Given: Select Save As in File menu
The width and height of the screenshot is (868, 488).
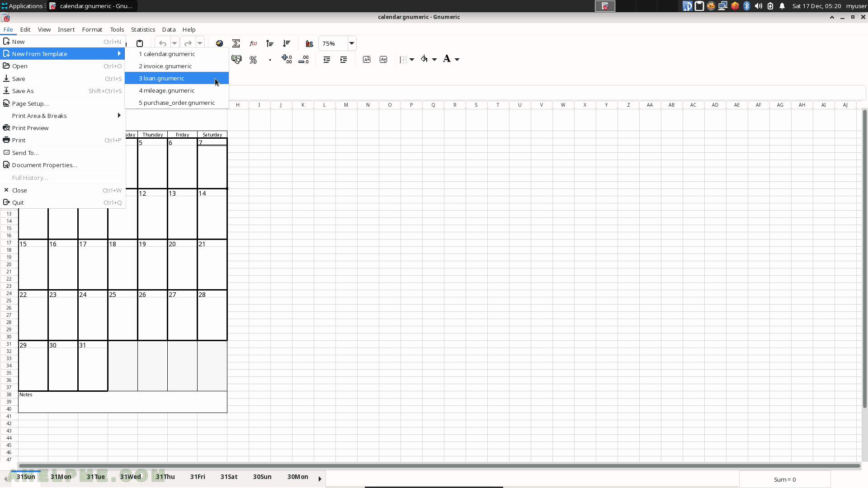Looking at the screenshot, I should (62, 91).
